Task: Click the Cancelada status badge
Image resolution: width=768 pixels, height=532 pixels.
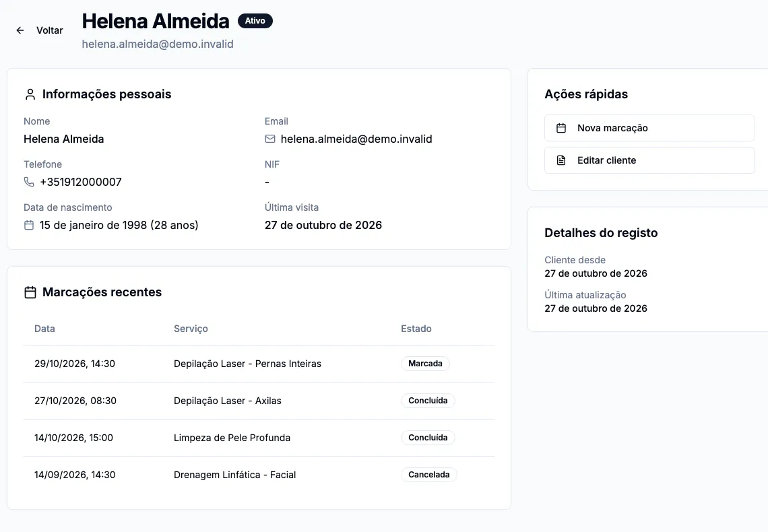Action: [429, 475]
